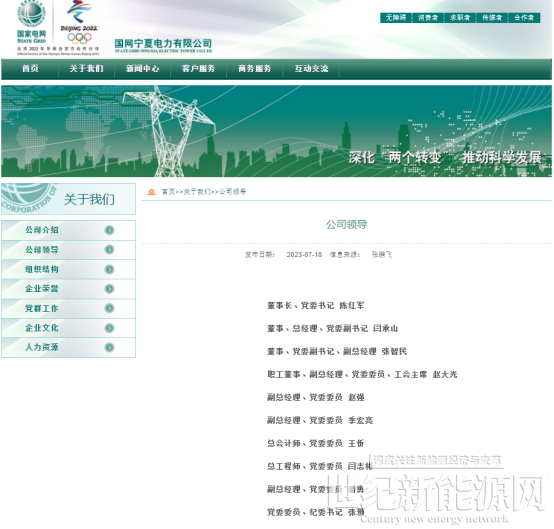The image size is (554, 529).
Task: Click the orange home icon in breadcrumb
Action: coord(152,192)
